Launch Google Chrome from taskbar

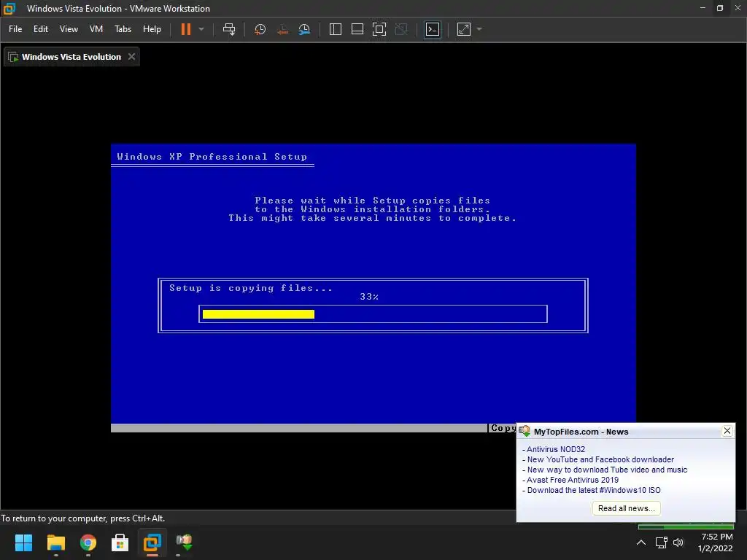[88, 542]
